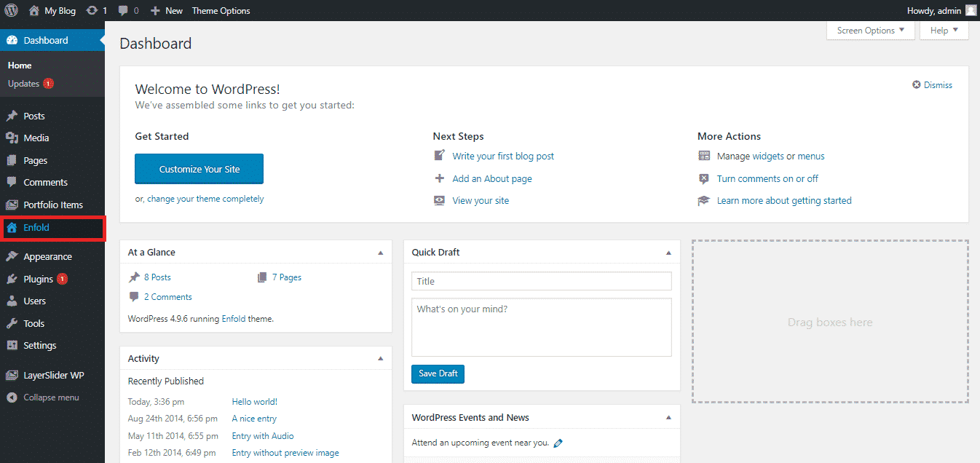Open Updates submenu item

[x=23, y=84]
